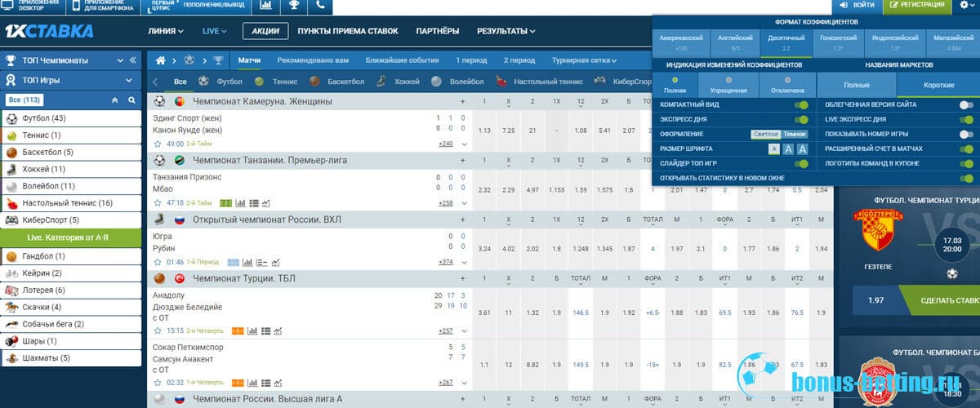Add Эдинг Спорт match to favorites star
The width and height of the screenshot is (980, 408).
tap(158, 144)
